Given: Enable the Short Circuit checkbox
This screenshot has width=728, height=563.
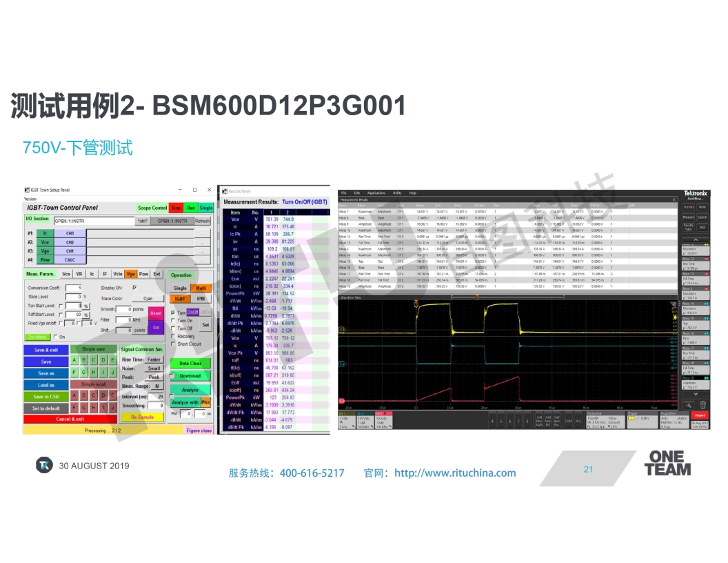Looking at the screenshot, I should click(173, 344).
